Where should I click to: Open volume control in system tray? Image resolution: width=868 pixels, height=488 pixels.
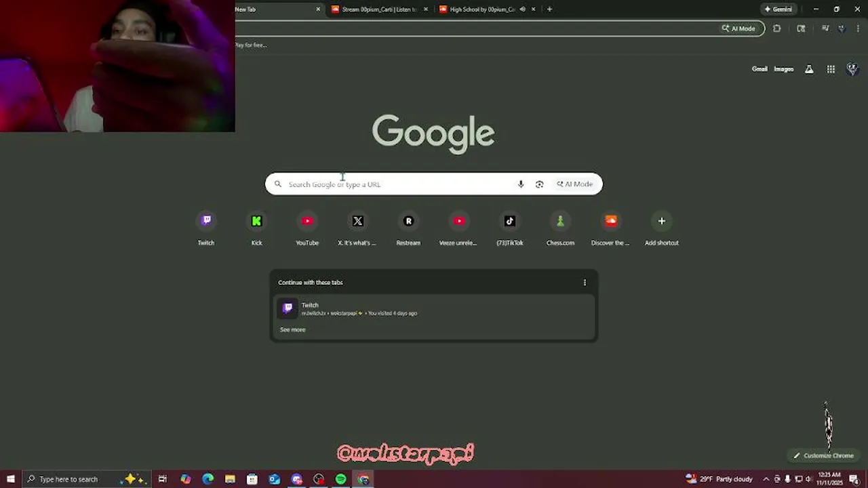coord(809,479)
